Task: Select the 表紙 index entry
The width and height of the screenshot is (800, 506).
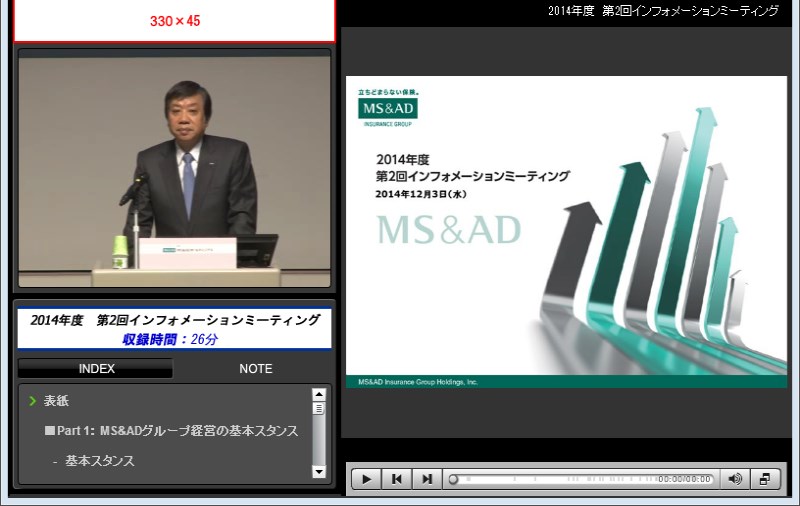Action: coord(56,401)
